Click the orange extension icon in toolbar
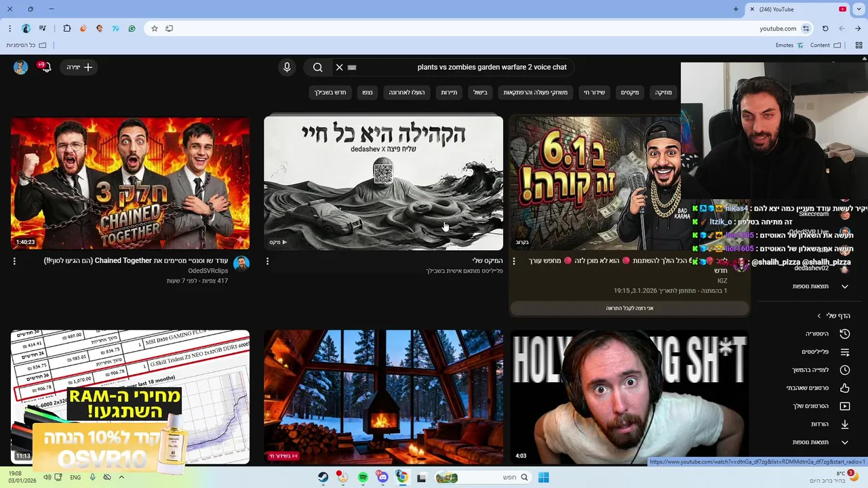The height and width of the screenshot is (488, 868). 83,28
